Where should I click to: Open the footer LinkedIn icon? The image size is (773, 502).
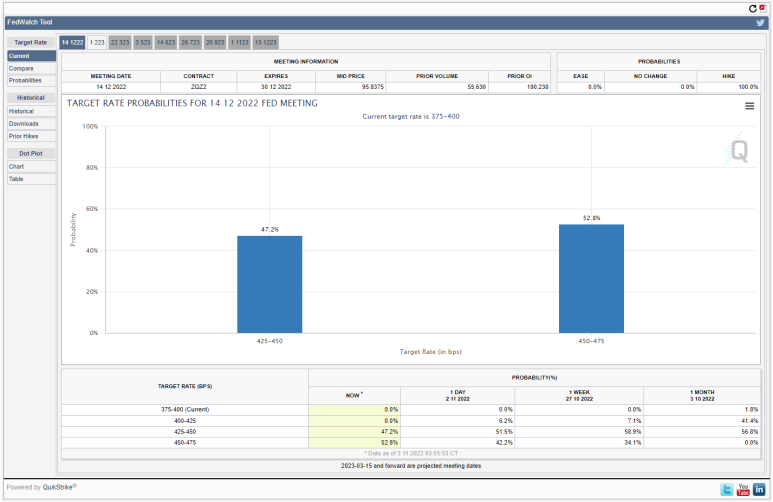pyautogui.click(x=759, y=489)
